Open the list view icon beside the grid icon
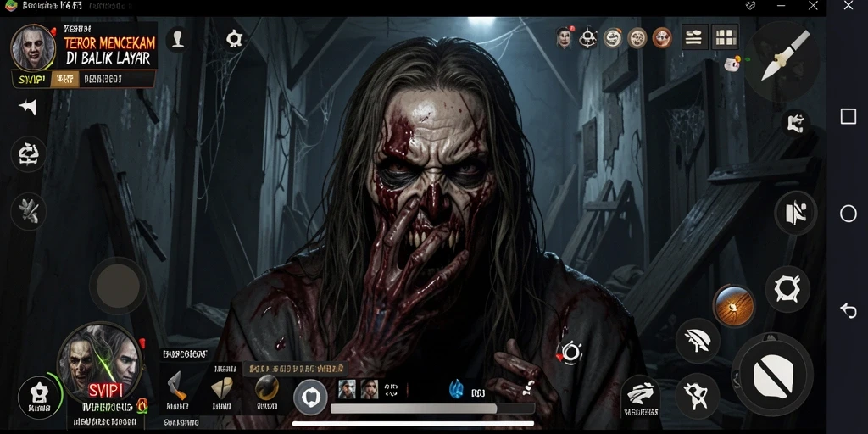The width and height of the screenshot is (868, 434). 694,37
